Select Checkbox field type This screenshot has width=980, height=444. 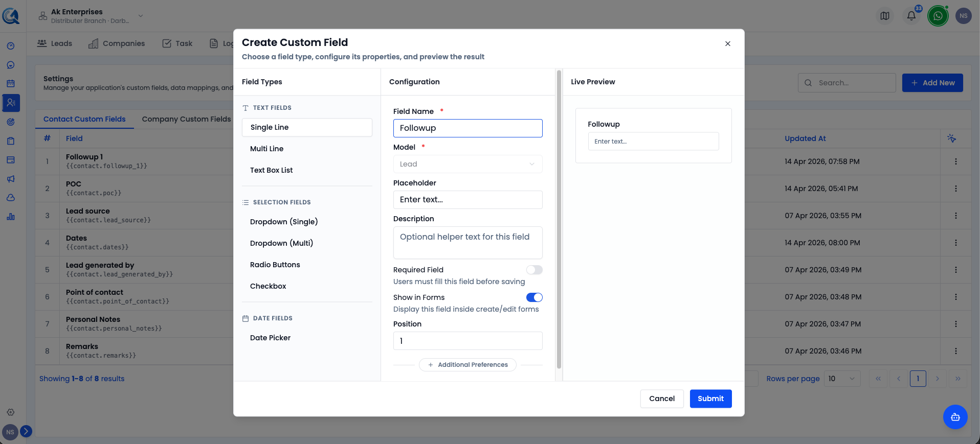click(307, 286)
